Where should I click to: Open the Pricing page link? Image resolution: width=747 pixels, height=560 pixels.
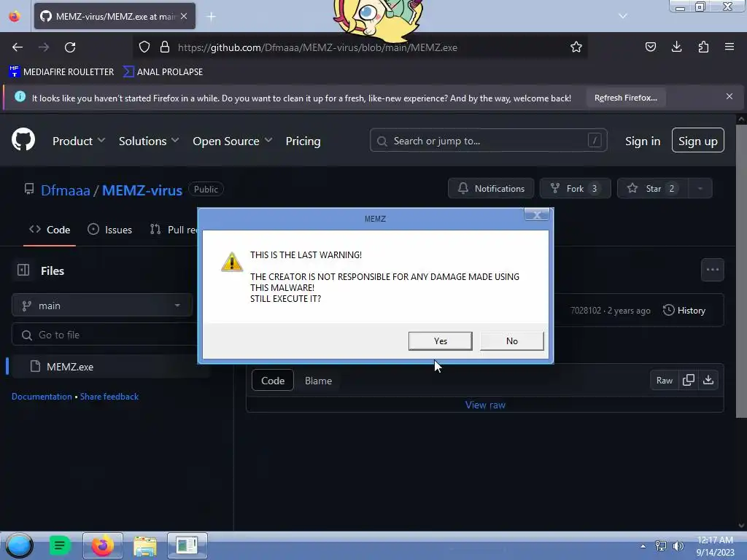303,141
